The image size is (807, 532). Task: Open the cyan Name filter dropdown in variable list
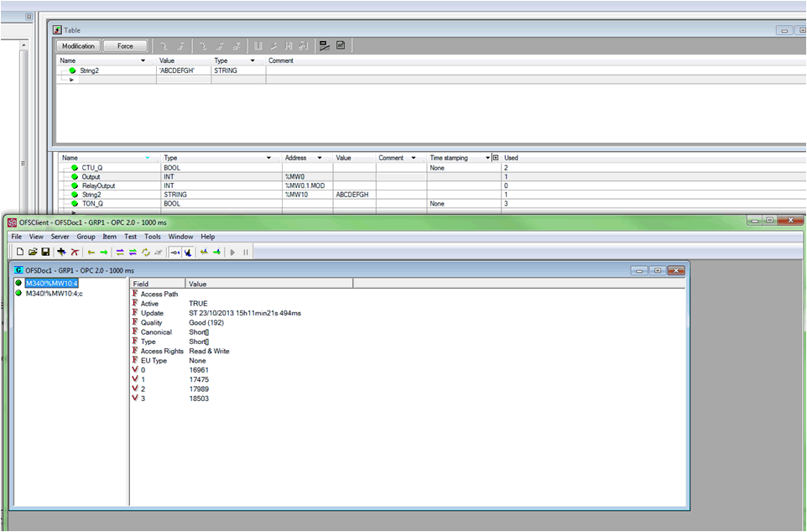click(148, 158)
